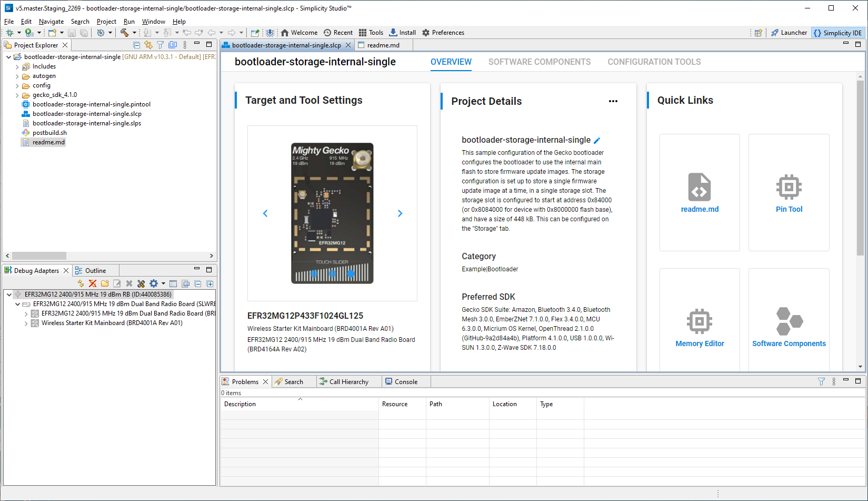This screenshot has width=868, height=501.
Task: Open the Pin Tool from Quick Links
Action: coord(789,192)
